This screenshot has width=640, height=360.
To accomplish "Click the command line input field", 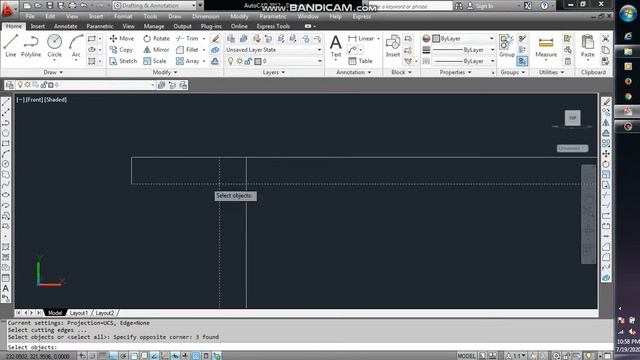I will point(310,347).
